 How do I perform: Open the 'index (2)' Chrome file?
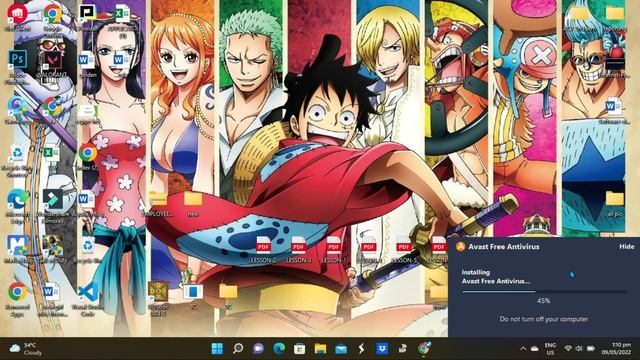[87, 157]
